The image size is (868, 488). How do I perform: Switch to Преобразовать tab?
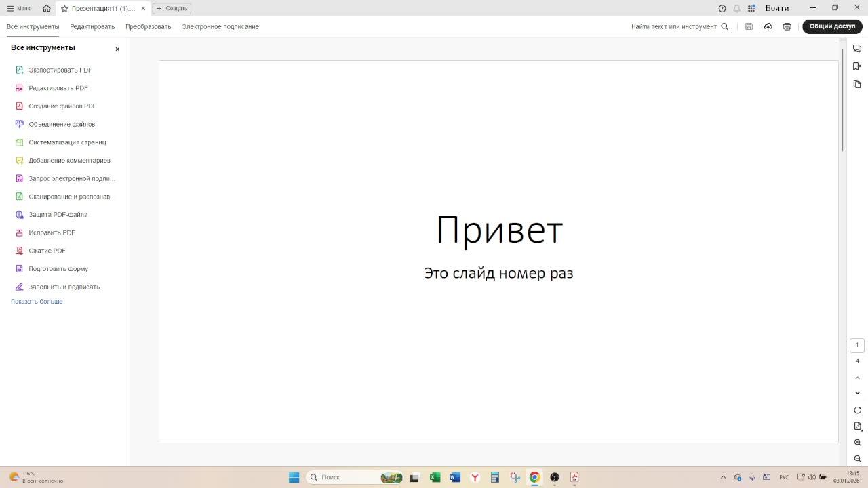pyautogui.click(x=148, y=26)
